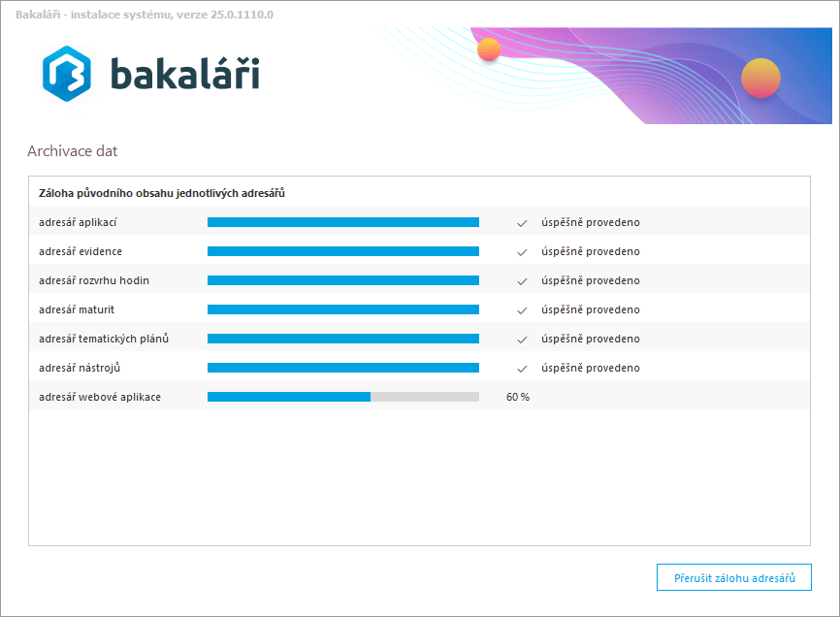Click the Záloha původního obsahu section title
The width and height of the screenshot is (840, 617).
tap(161, 193)
